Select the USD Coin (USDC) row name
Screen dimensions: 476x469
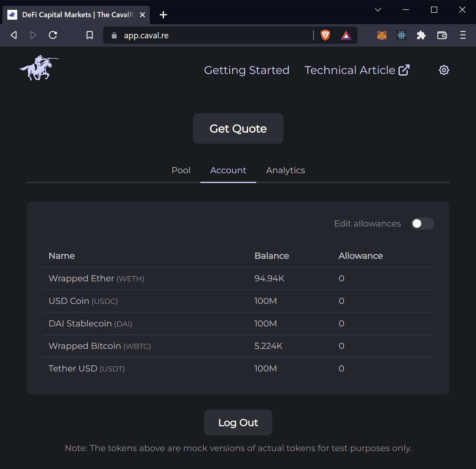pyautogui.click(x=83, y=301)
